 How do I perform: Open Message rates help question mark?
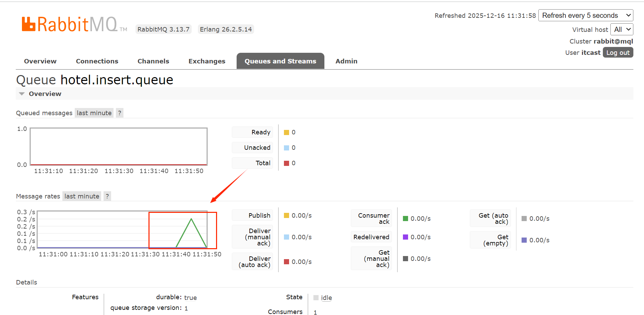point(107,196)
